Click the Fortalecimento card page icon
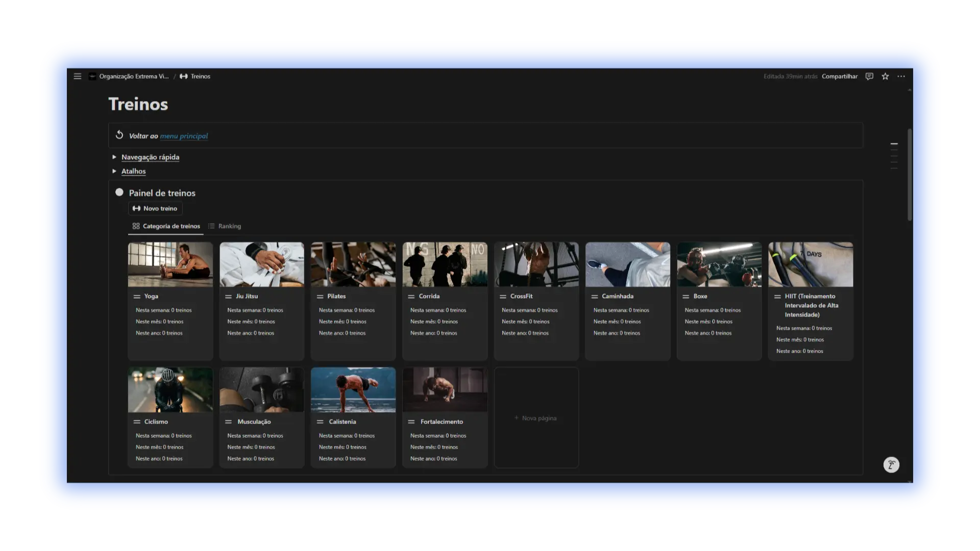 [x=411, y=422]
